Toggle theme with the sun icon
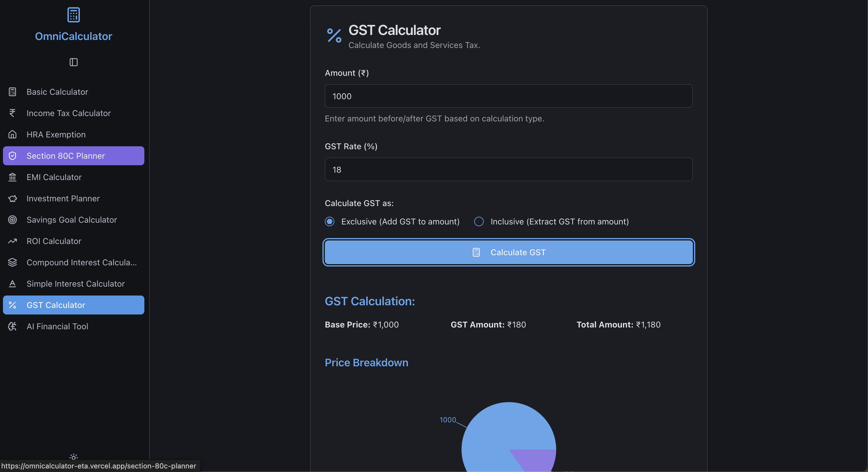The image size is (868, 472). 73,457
